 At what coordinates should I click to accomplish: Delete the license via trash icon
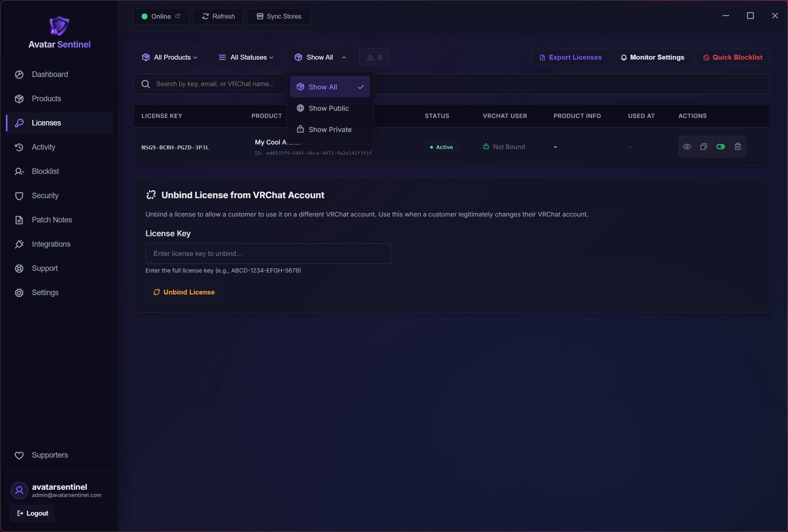pos(738,147)
